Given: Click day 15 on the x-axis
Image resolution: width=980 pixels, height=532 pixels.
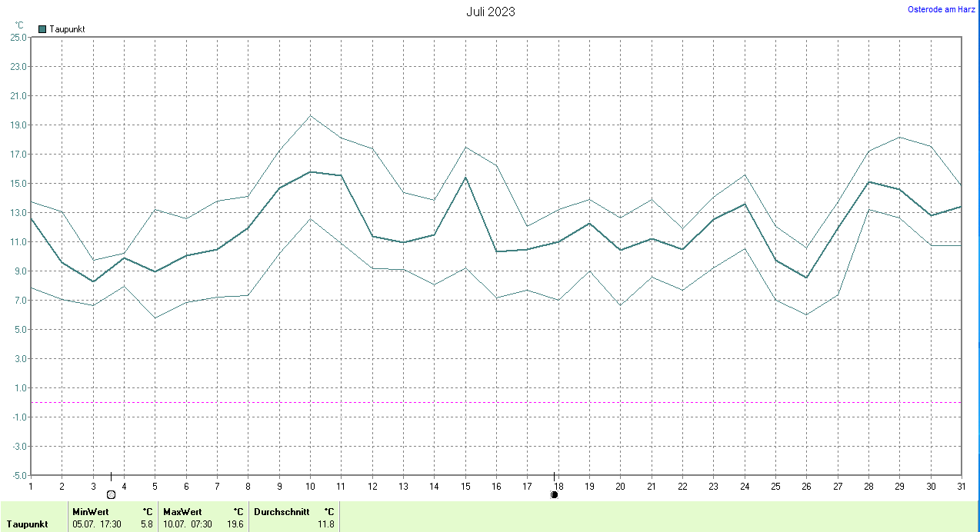Looking at the screenshot, I should [x=465, y=486].
